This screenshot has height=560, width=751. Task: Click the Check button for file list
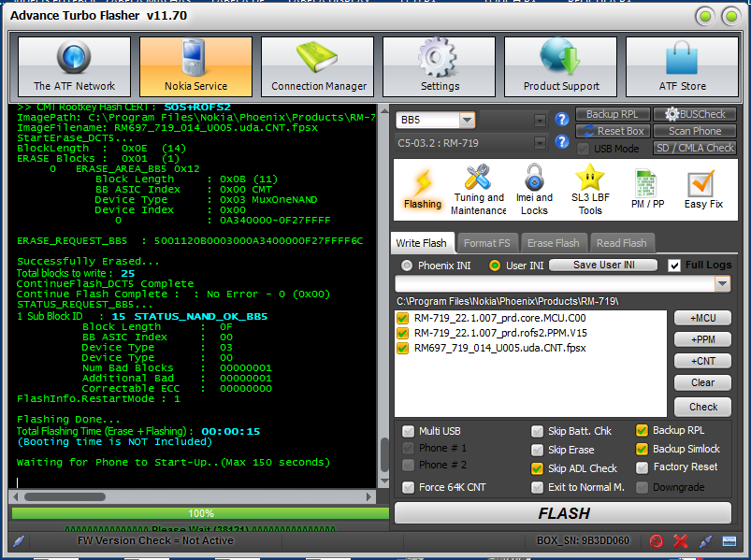702,407
